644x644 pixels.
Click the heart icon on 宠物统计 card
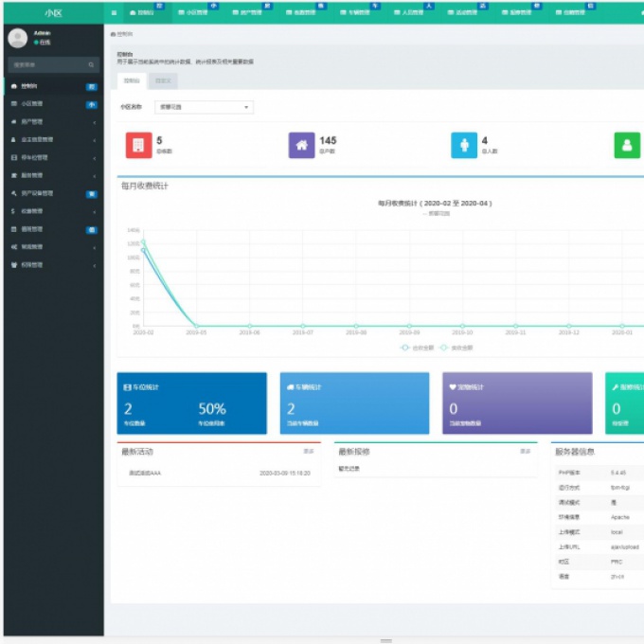(x=453, y=387)
